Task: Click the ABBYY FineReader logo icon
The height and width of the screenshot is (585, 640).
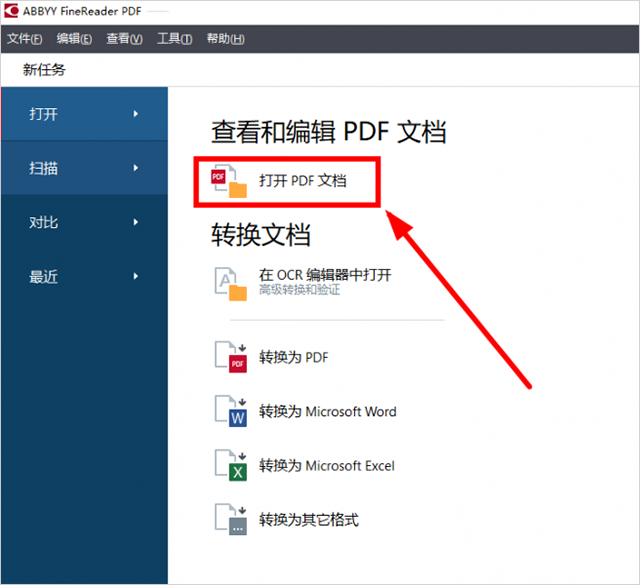Action: pos(11,11)
